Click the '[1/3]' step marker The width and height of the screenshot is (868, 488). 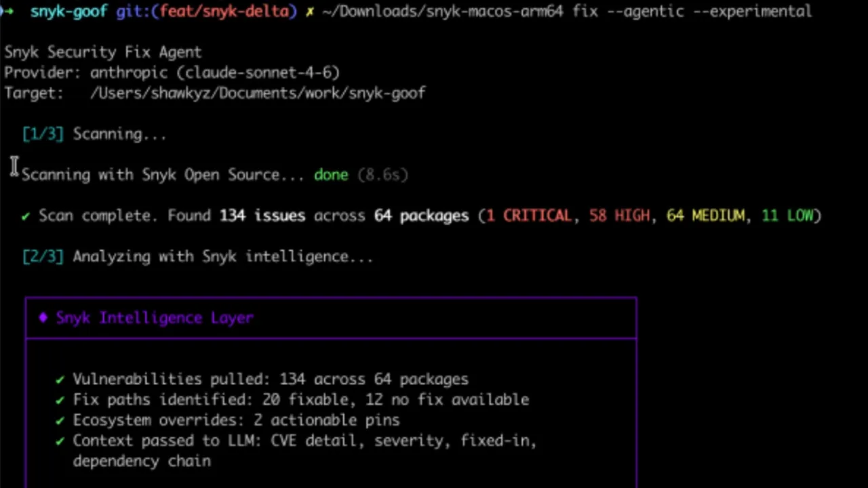click(43, 134)
